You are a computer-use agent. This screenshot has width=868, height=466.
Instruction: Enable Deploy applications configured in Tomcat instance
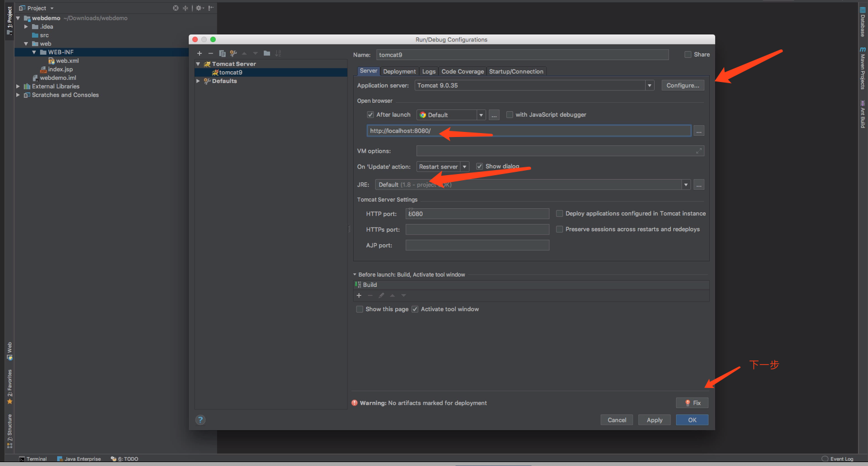tap(559, 213)
